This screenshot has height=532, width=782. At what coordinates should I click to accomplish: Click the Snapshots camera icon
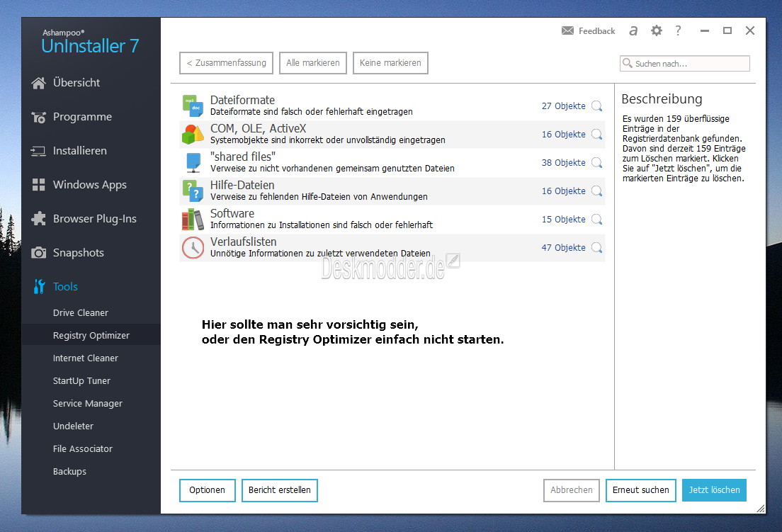tap(38, 253)
